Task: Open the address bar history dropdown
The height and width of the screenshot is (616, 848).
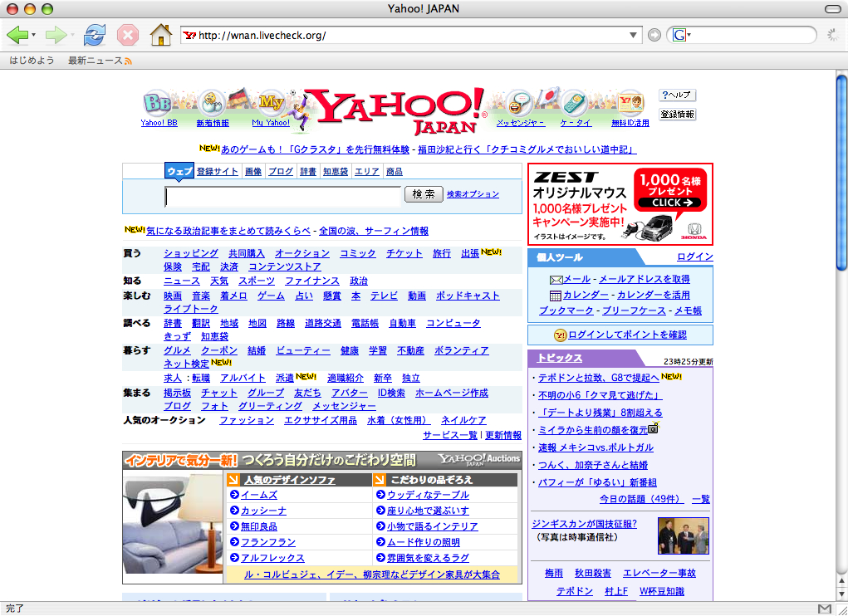Action: 633,36
